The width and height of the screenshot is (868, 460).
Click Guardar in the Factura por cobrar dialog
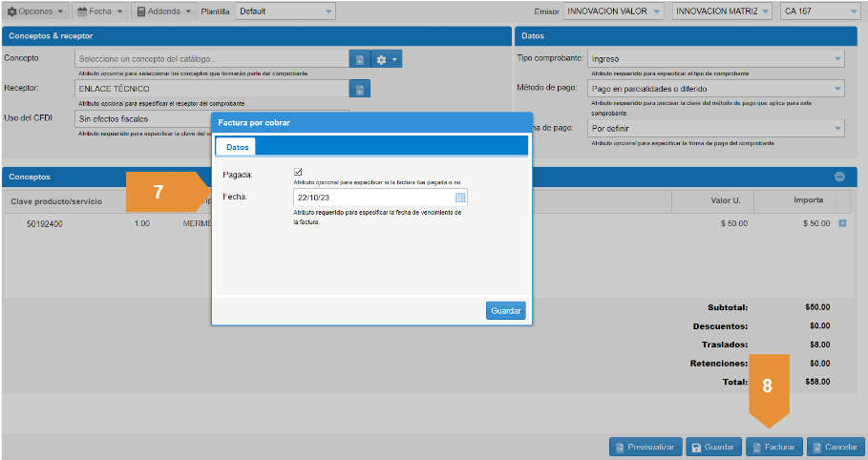(x=505, y=311)
